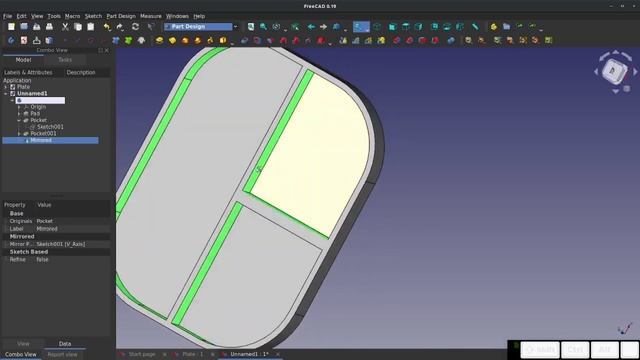This screenshot has height=360, width=640.
Task: Click the Fit selection magnifier icon
Action: click(x=263, y=27)
